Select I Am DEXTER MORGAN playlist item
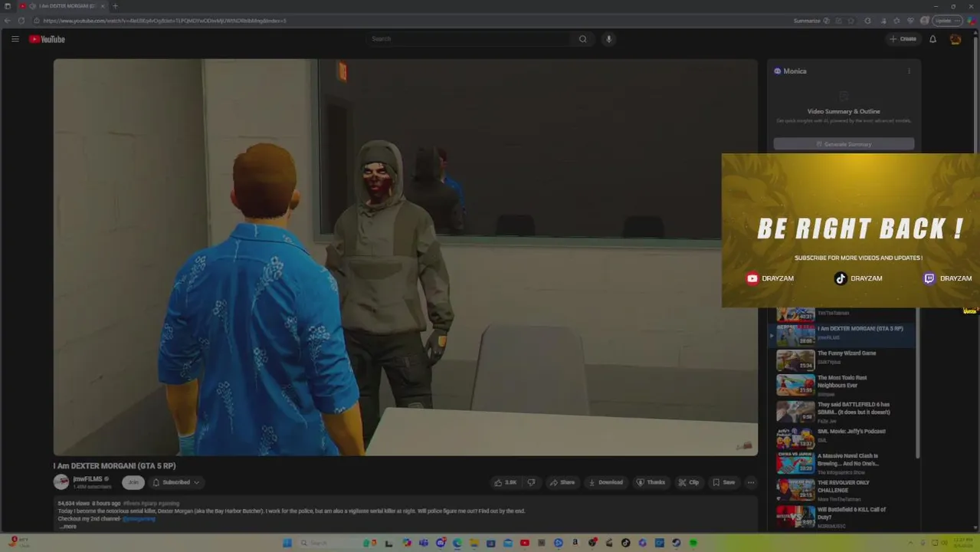The width and height of the screenshot is (980, 552). click(x=843, y=335)
